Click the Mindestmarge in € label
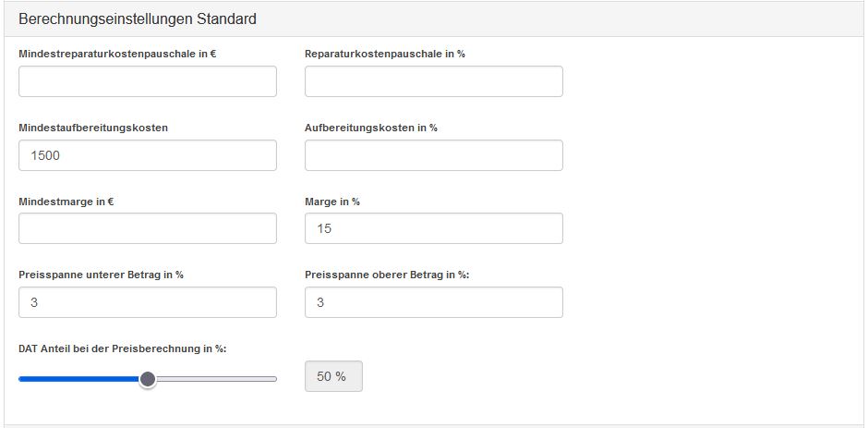The width and height of the screenshot is (868, 428). pos(66,202)
